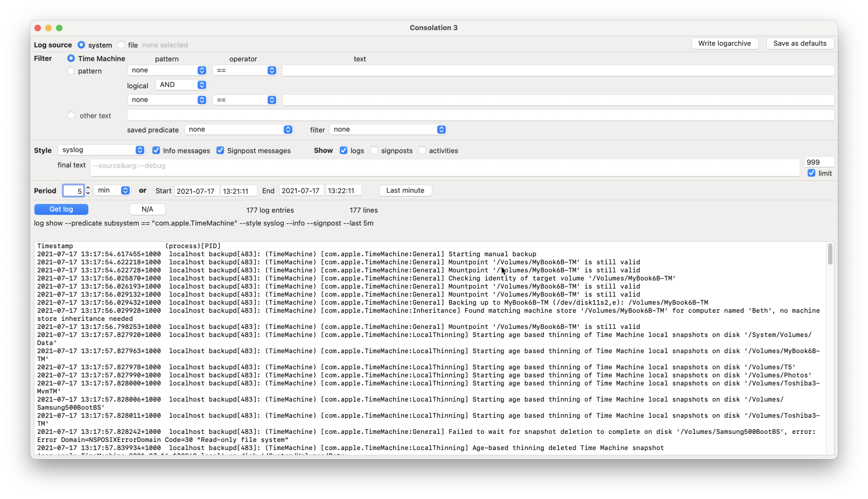868x499 pixels.
Task: Open the first pattern dropdown set to none
Action: (x=167, y=70)
